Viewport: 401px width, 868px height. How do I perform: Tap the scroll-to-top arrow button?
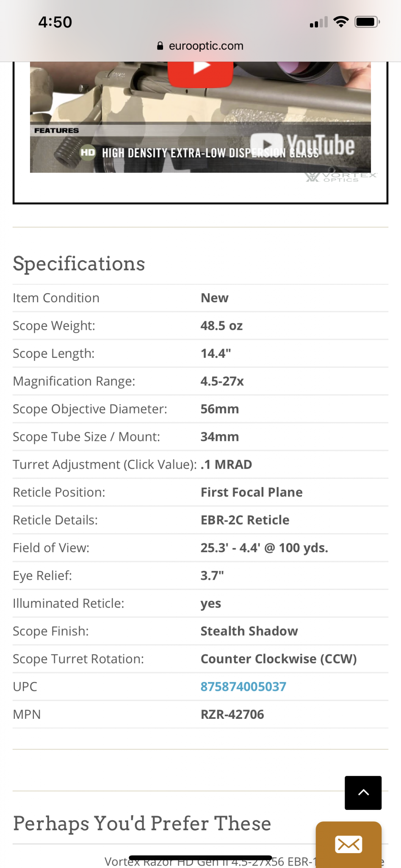pyautogui.click(x=363, y=793)
